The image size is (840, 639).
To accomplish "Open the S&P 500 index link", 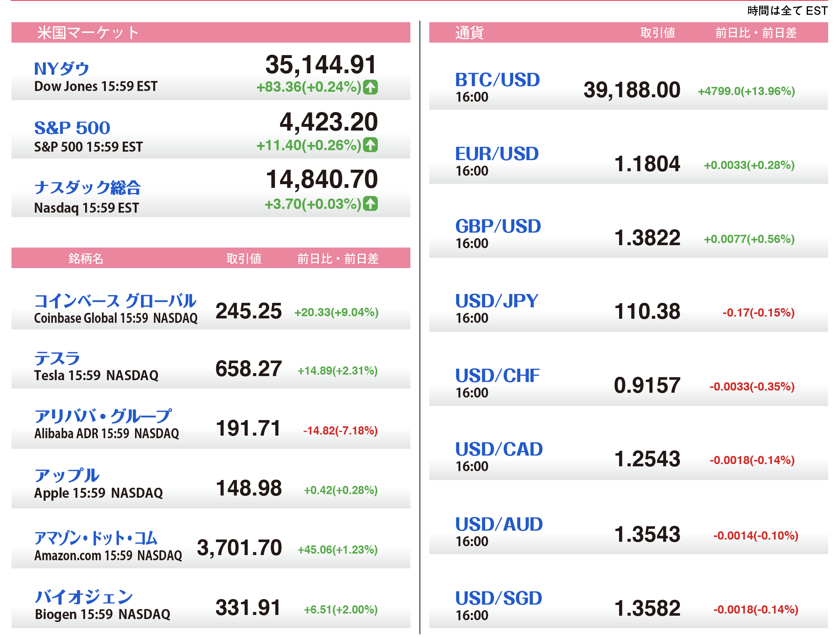I will (x=72, y=128).
